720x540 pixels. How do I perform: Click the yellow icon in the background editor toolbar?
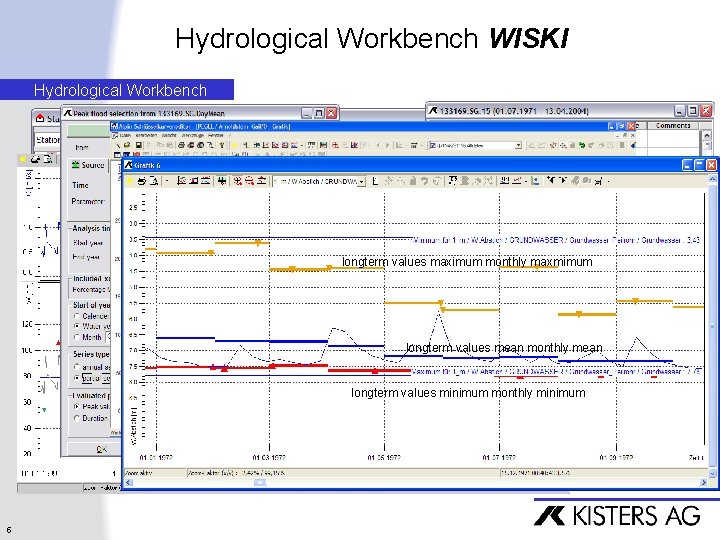coord(234,145)
